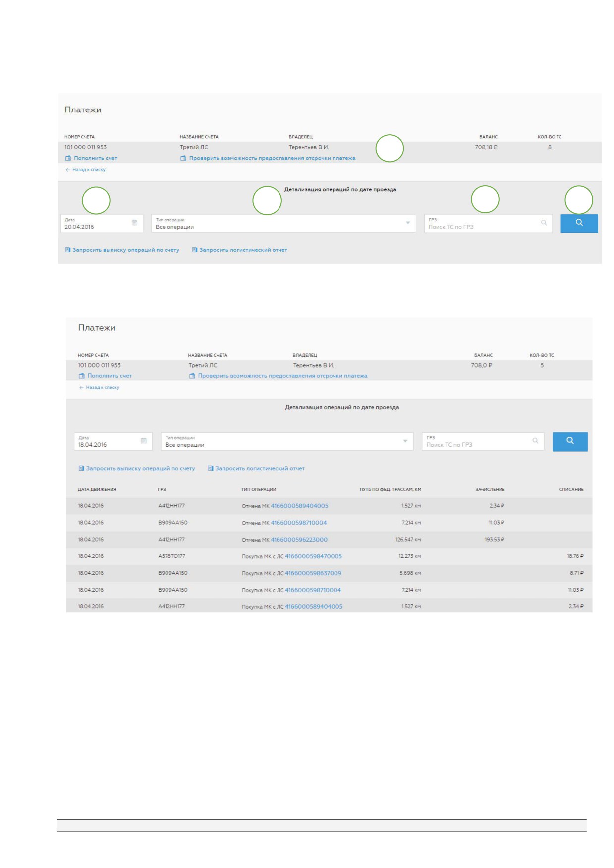Click the blue search button in the 20.04.2016 panel
The width and height of the screenshot is (614, 868).
[x=579, y=223]
